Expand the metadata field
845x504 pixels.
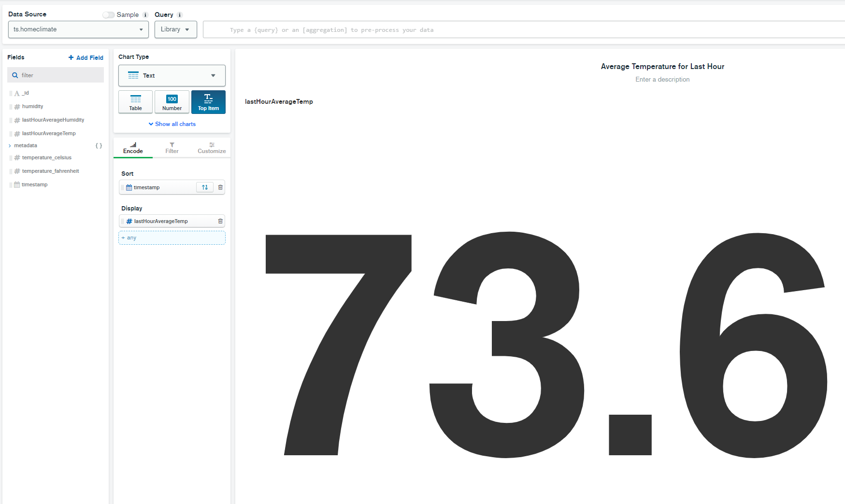click(x=10, y=146)
